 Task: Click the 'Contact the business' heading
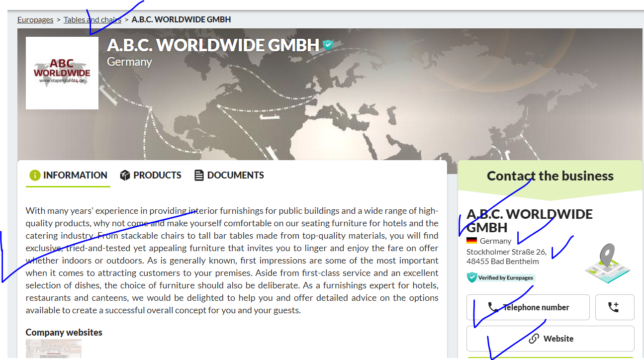[550, 176]
